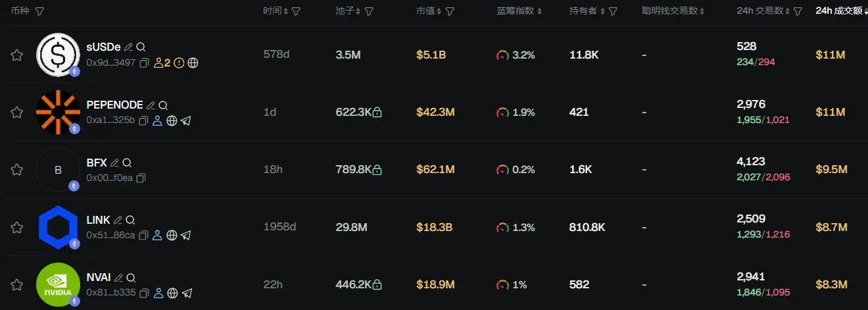This screenshot has width=868, height=310.
Task: Click the LINK token name
Action: click(x=99, y=220)
